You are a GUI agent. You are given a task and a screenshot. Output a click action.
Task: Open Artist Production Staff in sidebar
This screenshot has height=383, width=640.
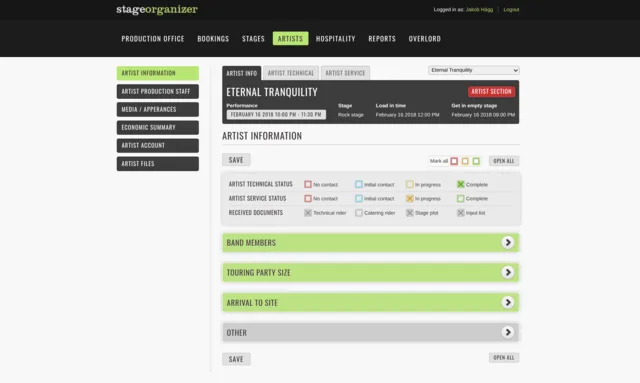[x=158, y=91]
